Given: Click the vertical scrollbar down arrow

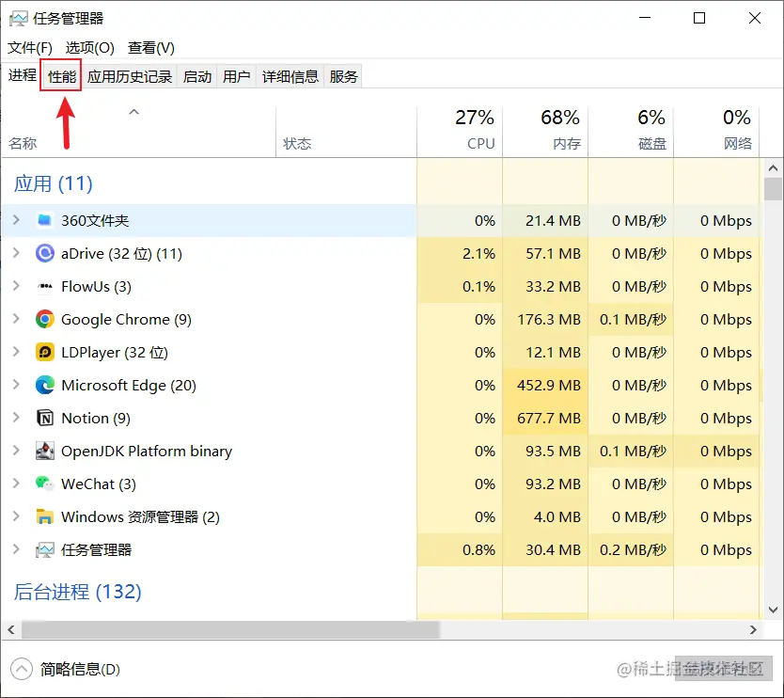Looking at the screenshot, I should (x=773, y=610).
